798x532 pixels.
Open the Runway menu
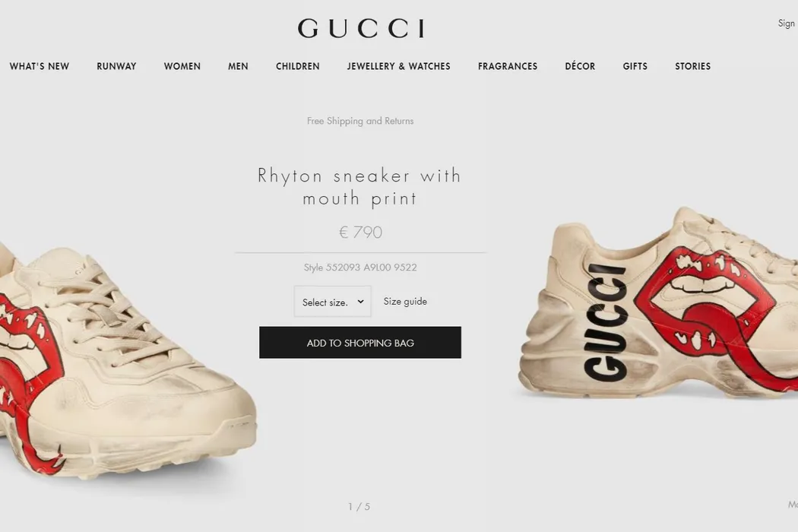point(116,66)
